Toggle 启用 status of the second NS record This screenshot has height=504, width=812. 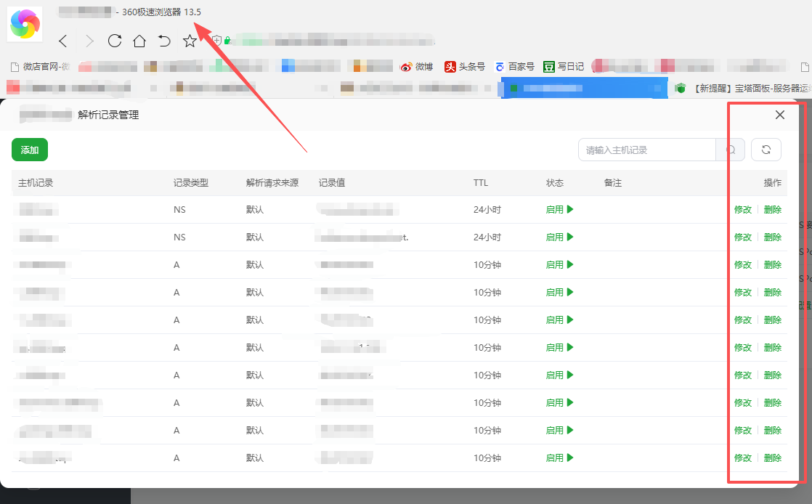tap(559, 237)
